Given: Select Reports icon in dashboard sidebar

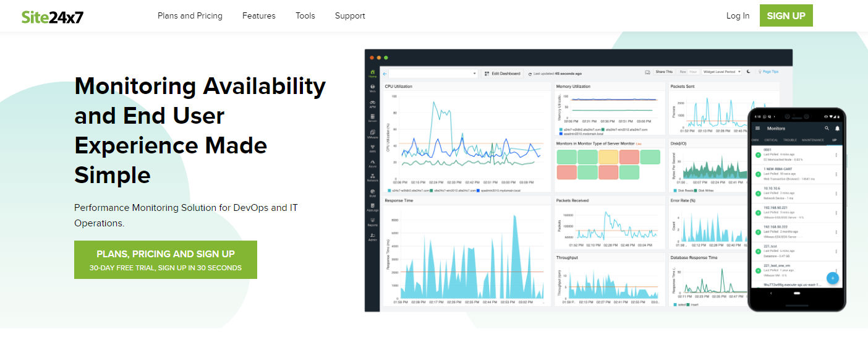Looking at the screenshot, I should 373,222.
